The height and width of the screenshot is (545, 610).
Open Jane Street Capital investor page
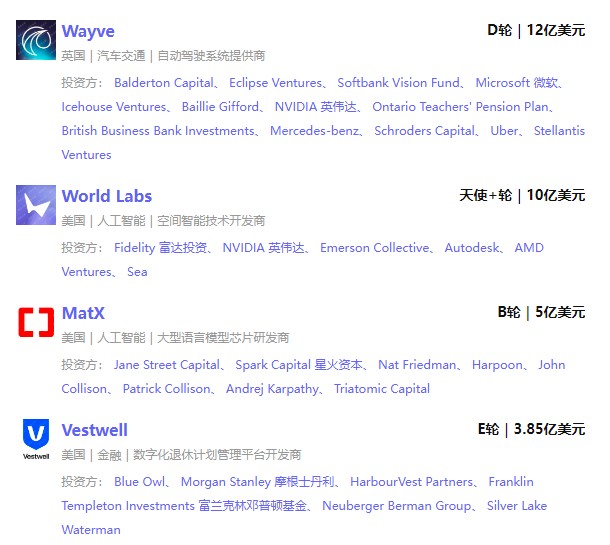(x=167, y=365)
